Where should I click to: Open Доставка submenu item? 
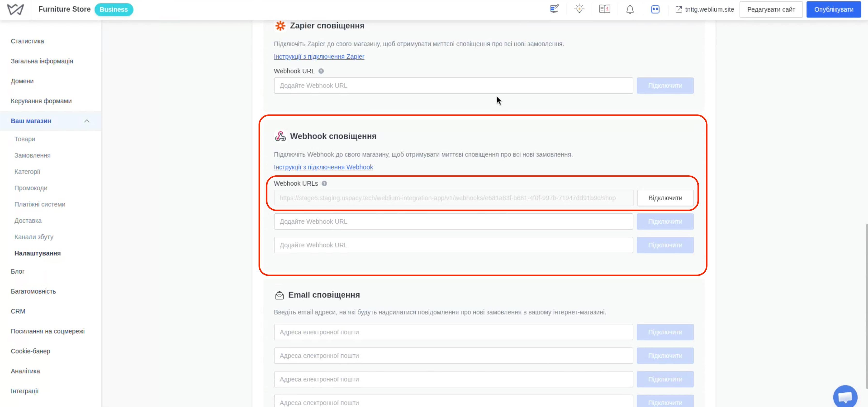pos(28,220)
